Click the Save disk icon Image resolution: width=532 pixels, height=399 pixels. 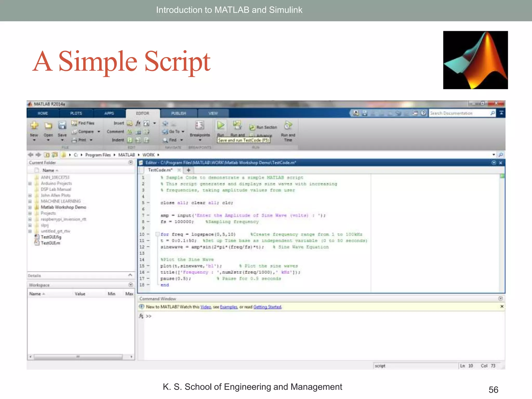62,125
